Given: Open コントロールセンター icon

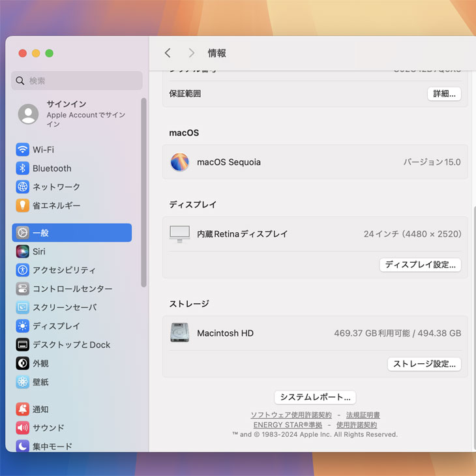Looking at the screenshot, I should (23, 289).
